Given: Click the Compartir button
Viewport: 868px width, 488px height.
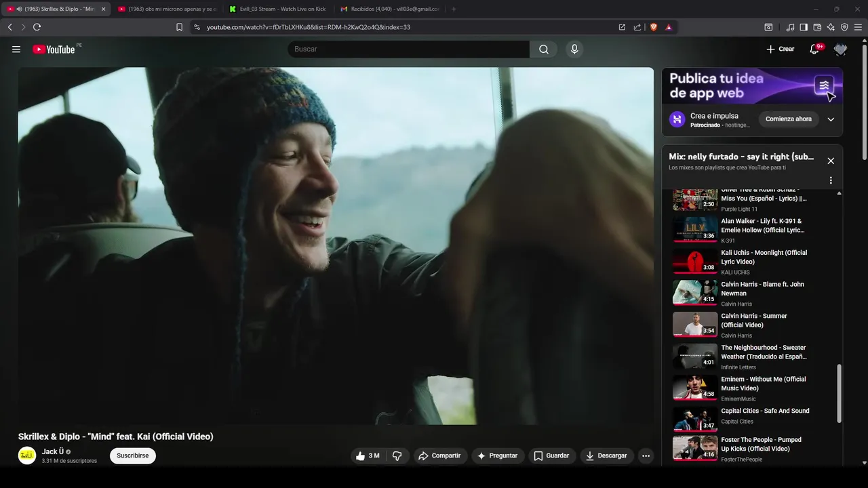Looking at the screenshot, I should coord(439,456).
